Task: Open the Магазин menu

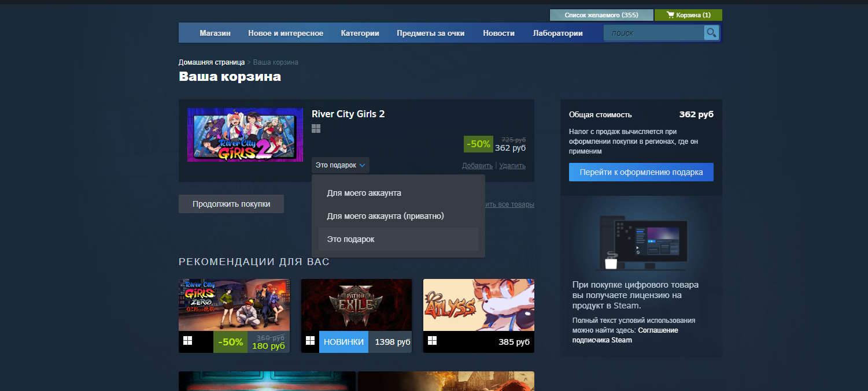Action: [215, 33]
